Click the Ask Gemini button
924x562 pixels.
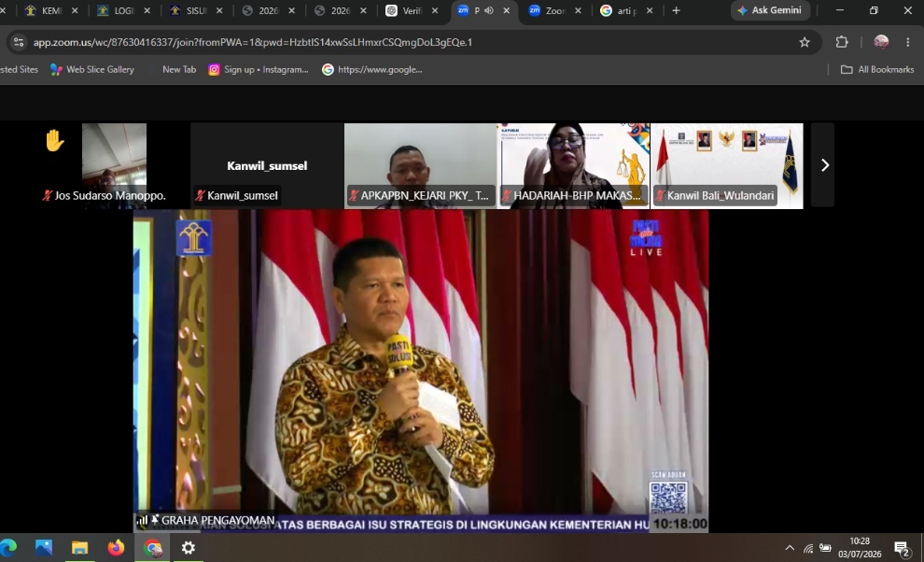pyautogui.click(x=770, y=10)
